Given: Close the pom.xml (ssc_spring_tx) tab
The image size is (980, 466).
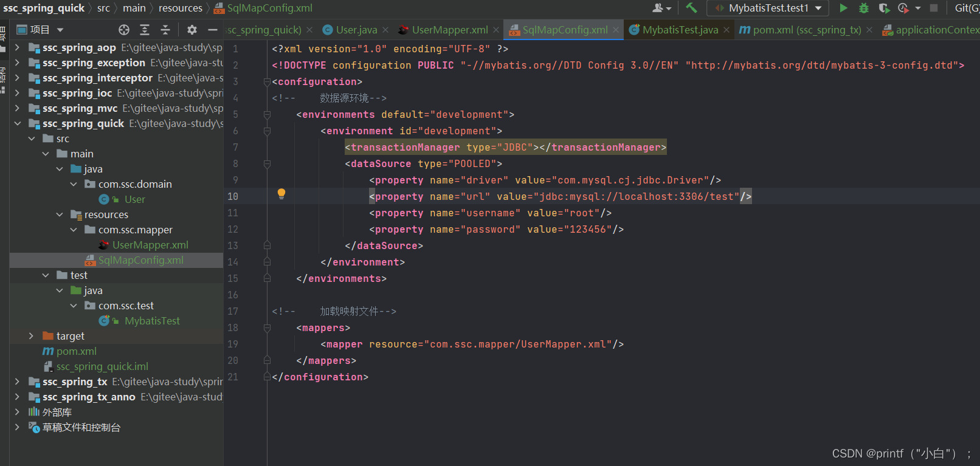Looking at the screenshot, I should coord(869,30).
